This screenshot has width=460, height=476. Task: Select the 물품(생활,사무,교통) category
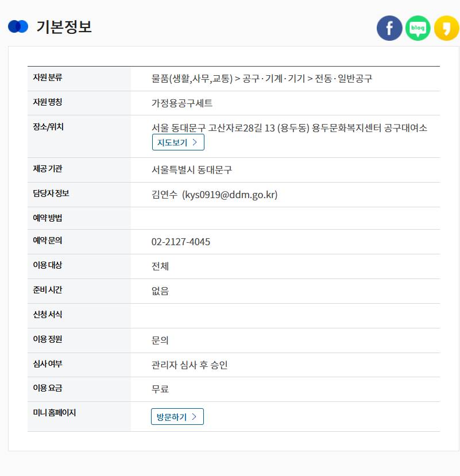pyautogui.click(x=192, y=79)
